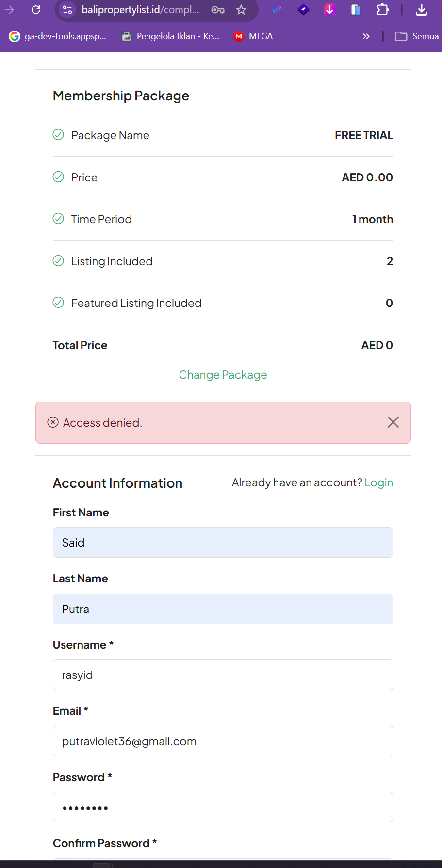Click the AED 0.00 price value
Image resolution: width=442 pixels, height=868 pixels.
tap(367, 177)
